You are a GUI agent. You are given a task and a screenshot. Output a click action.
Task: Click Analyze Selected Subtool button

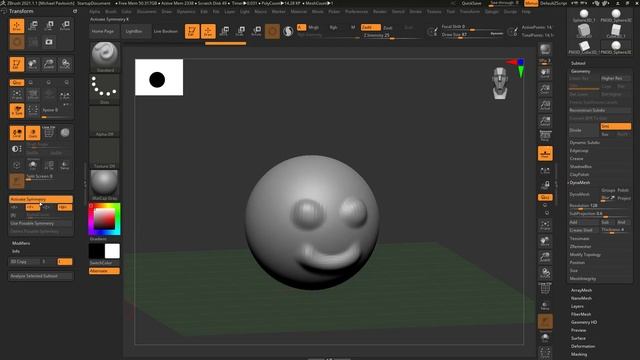pos(41,276)
